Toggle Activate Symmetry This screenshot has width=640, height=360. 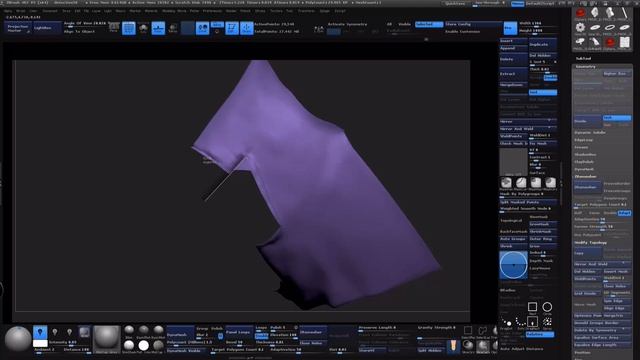tap(347, 24)
